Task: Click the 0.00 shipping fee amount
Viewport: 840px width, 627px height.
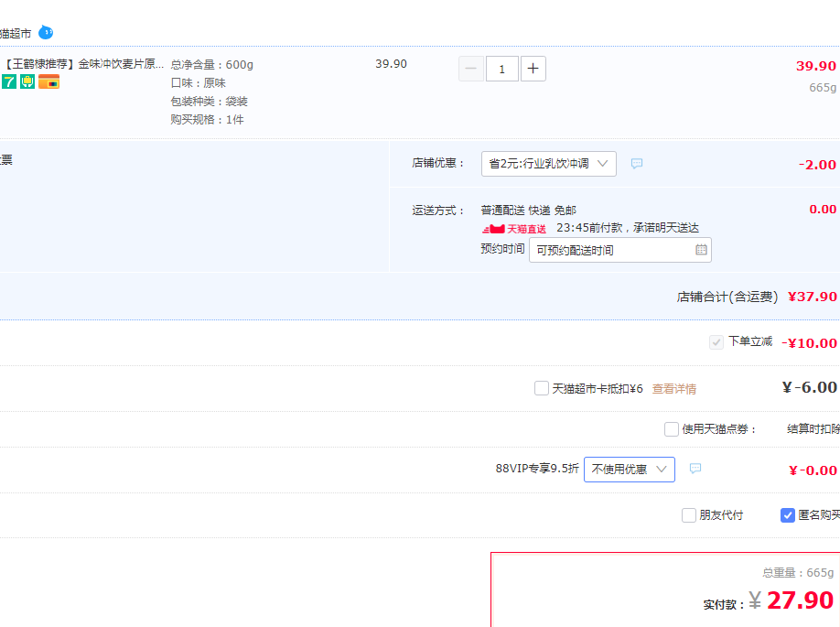Action: [x=823, y=209]
